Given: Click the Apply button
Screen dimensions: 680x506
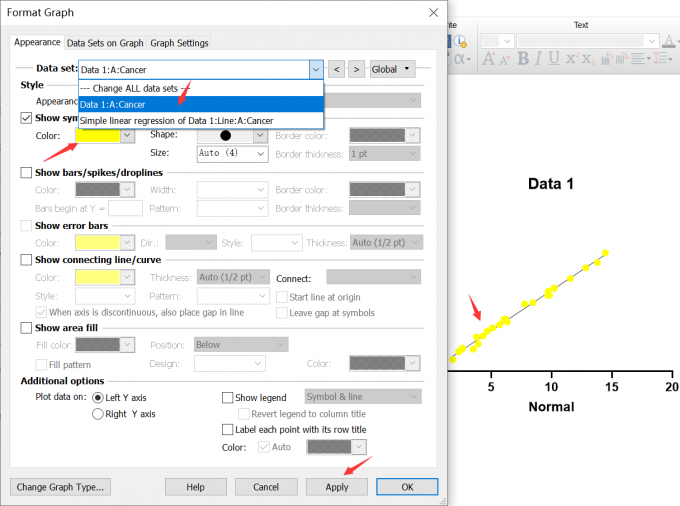Looking at the screenshot, I should (337, 487).
